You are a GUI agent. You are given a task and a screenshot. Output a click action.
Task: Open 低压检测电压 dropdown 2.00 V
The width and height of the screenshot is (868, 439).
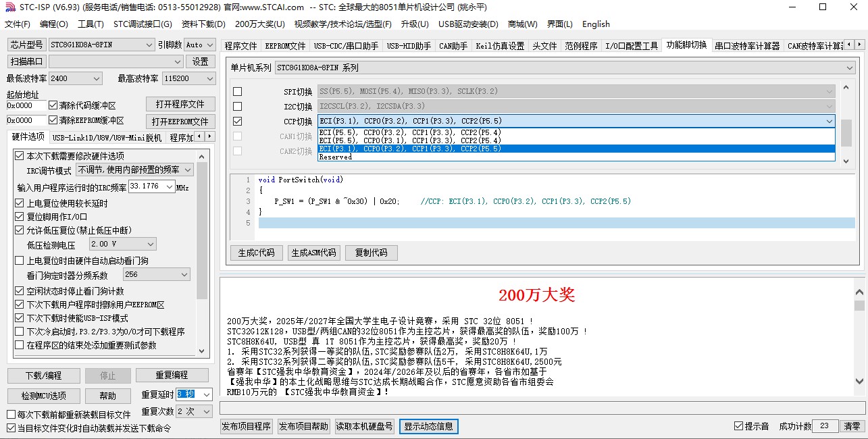coord(122,244)
